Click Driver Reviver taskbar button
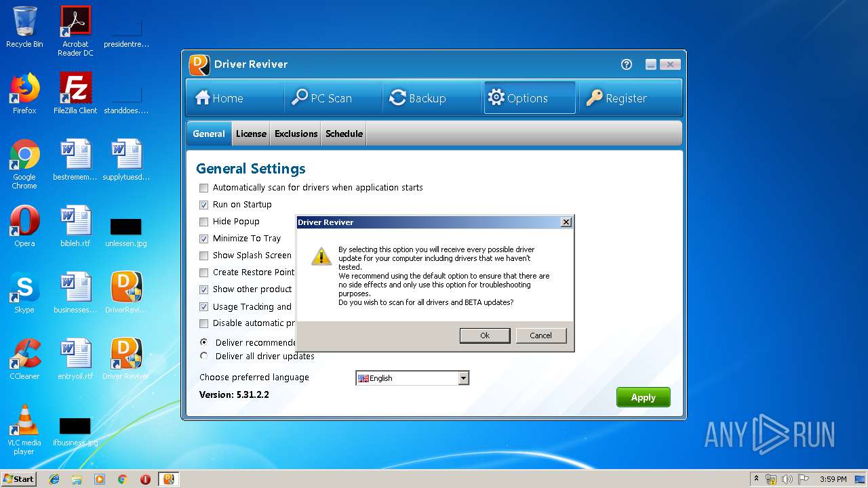This screenshot has height=488, width=868. (169, 479)
